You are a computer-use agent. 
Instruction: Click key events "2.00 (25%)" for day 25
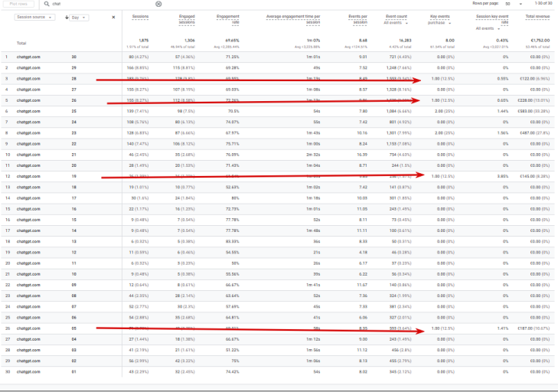pyautogui.click(x=445, y=112)
